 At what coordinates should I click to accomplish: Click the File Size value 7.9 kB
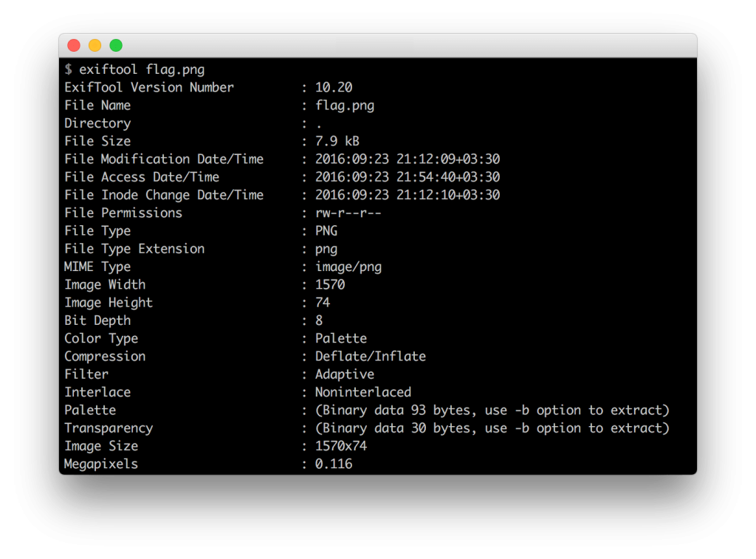pyautogui.click(x=337, y=141)
